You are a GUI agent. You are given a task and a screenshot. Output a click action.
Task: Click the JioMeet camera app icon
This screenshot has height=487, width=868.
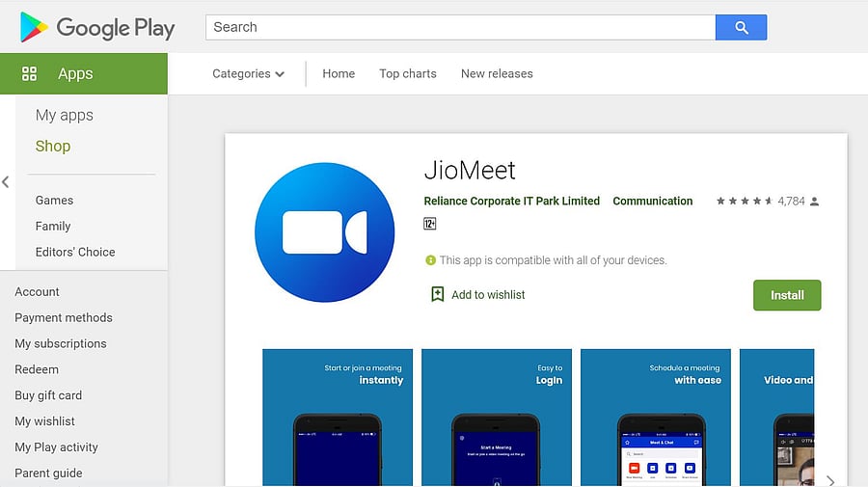(x=324, y=232)
